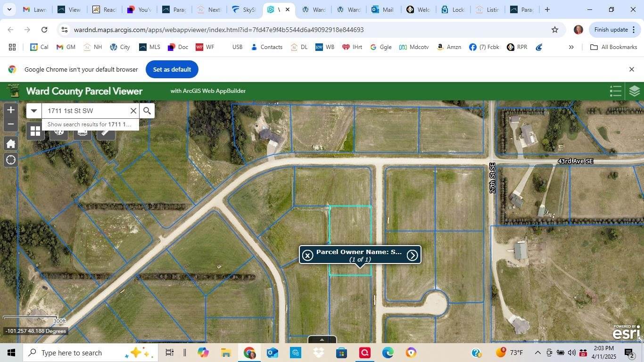644x362 pixels.
Task: Open the Layer List widget
Action: (x=634, y=90)
